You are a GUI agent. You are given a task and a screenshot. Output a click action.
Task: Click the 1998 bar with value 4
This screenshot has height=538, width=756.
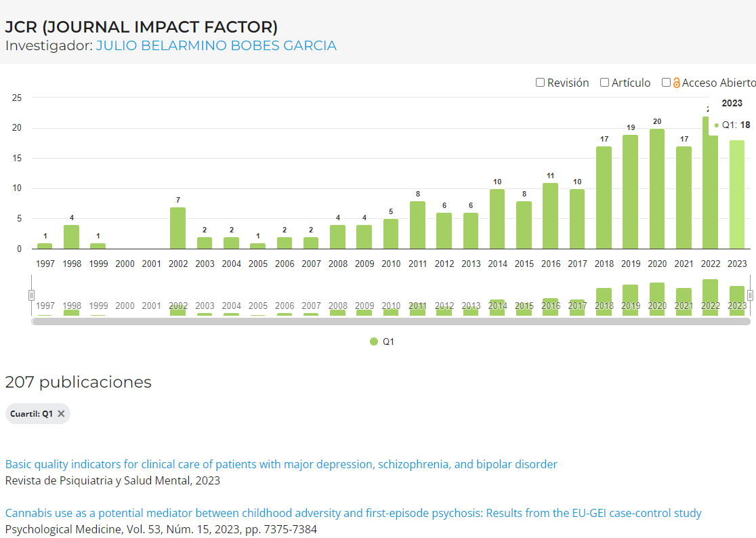pos(72,237)
